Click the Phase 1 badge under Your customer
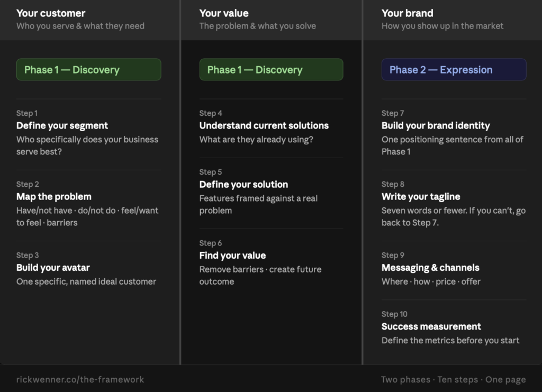Image resolution: width=542 pixels, height=392 pixels. coord(88,70)
